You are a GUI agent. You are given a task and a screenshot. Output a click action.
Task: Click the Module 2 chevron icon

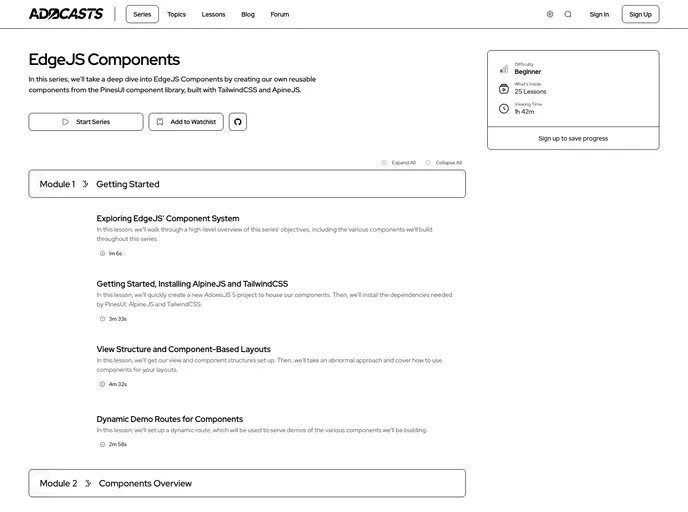[x=88, y=483]
